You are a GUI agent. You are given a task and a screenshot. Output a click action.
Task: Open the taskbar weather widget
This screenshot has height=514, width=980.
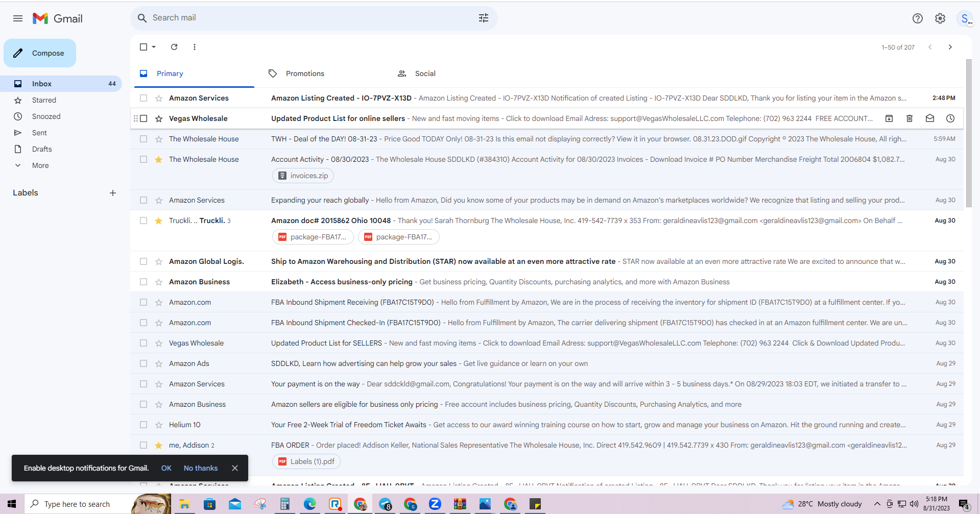pyautogui.click(x=822, y=504)
